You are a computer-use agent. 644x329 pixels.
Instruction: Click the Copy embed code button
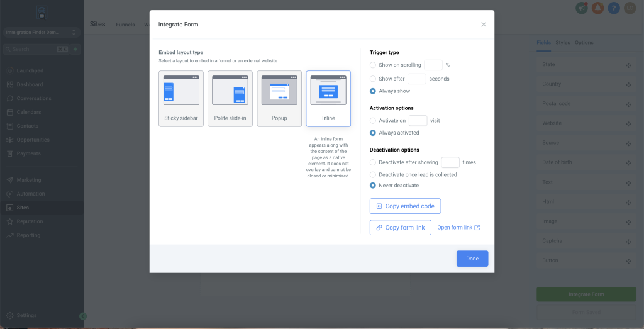coord(405,206)
